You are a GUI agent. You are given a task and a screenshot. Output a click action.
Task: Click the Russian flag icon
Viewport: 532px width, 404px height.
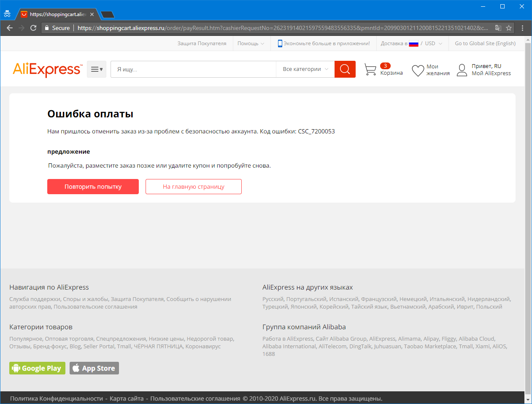(413, 43)
